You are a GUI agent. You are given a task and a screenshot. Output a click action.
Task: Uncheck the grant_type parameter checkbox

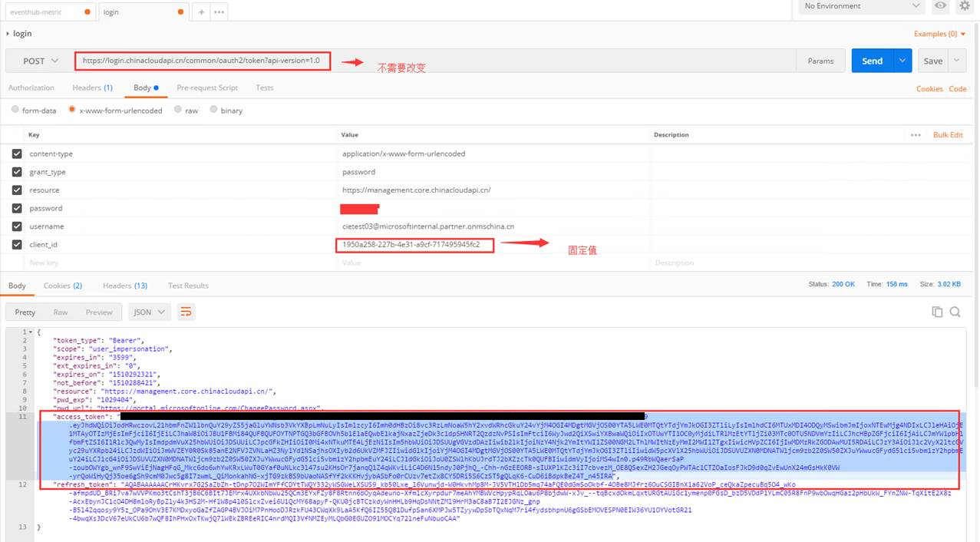[17, 172]
